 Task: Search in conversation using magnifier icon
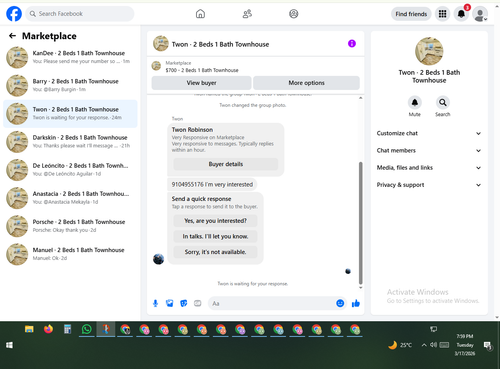(x=443, y=102)
